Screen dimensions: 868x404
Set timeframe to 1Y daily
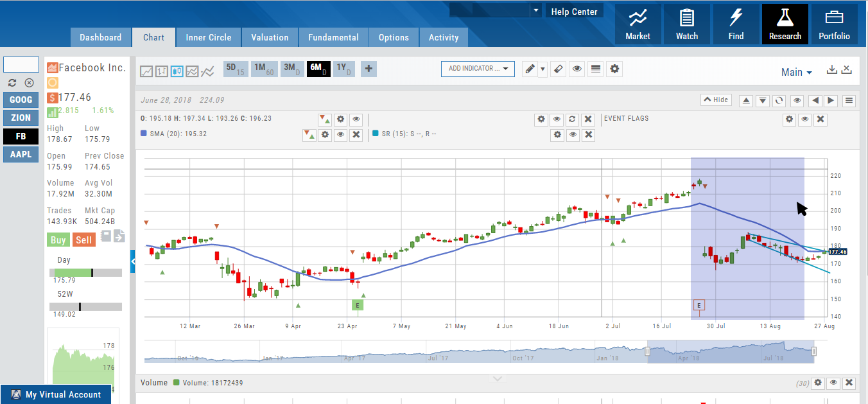[345, 69]
